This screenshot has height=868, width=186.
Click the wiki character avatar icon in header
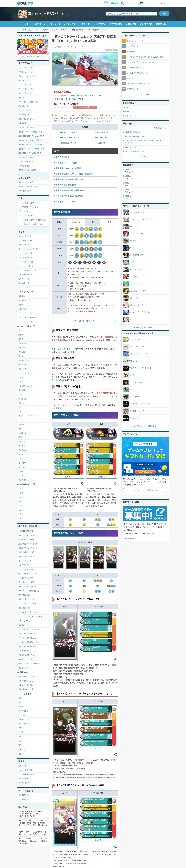(x=23, y=13)
